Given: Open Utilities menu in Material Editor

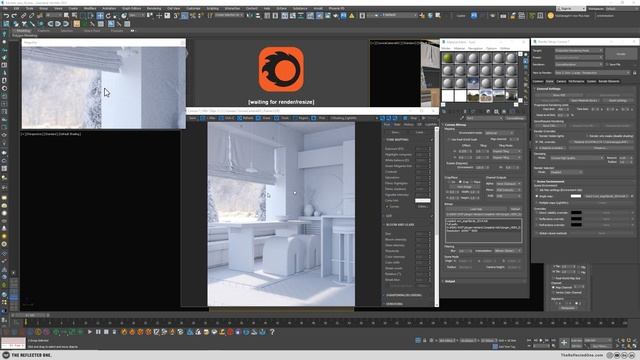Looking at the screenshot, I should [x=505, y=48].
